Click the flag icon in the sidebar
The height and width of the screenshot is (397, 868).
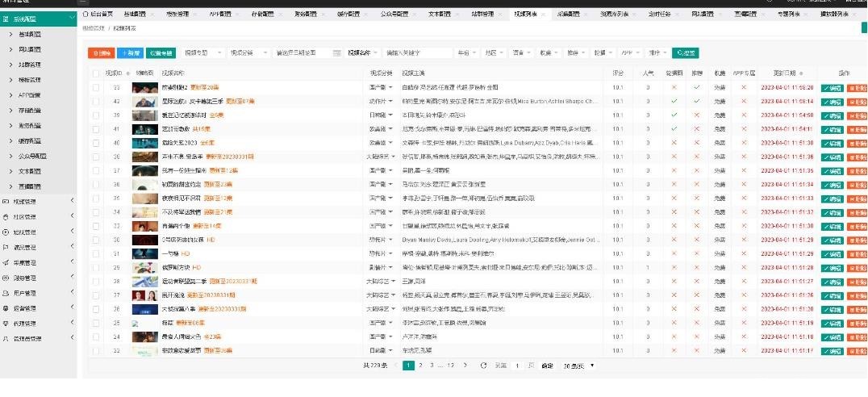(x=6, y=248)
